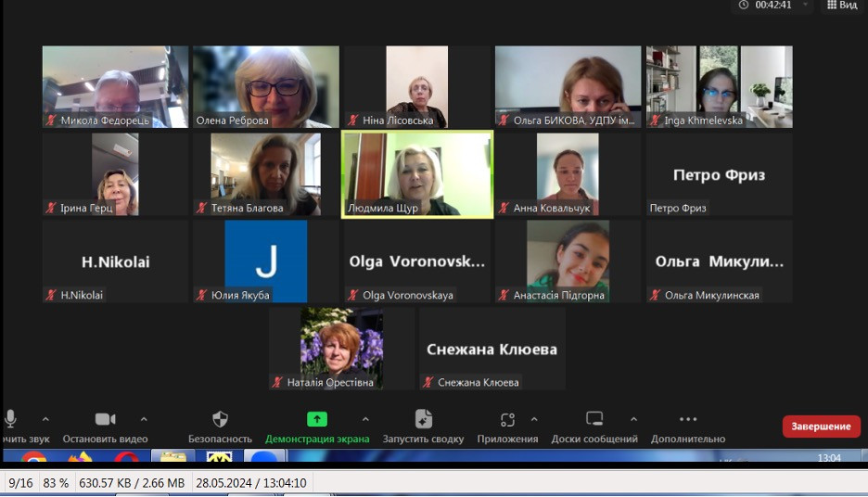Select Наталія Орестівна video tile
The image size is (868, 497).
[x=341, y=349]
